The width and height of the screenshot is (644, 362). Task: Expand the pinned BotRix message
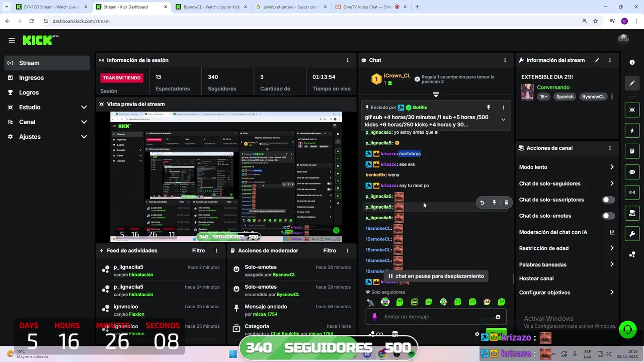pos(503,120)
